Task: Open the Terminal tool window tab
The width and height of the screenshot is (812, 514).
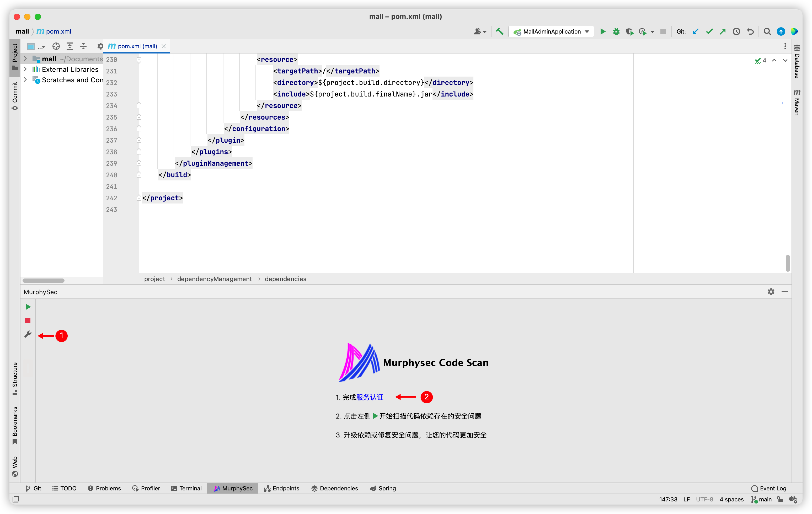Action: [186, 488]
